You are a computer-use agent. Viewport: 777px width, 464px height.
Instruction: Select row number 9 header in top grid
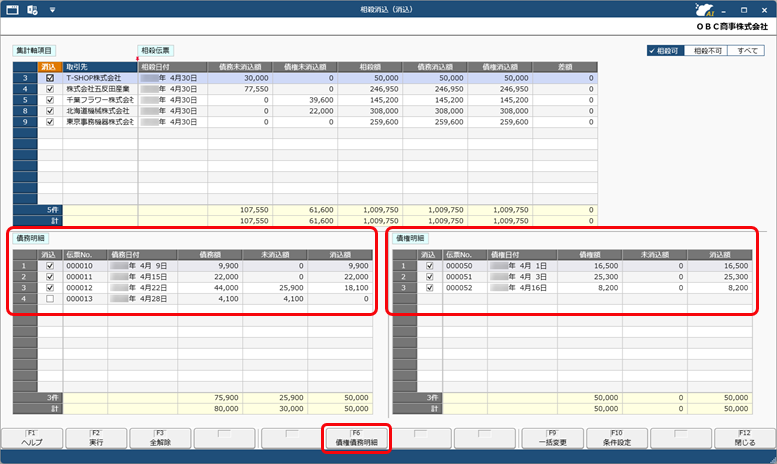coord(25,121)
